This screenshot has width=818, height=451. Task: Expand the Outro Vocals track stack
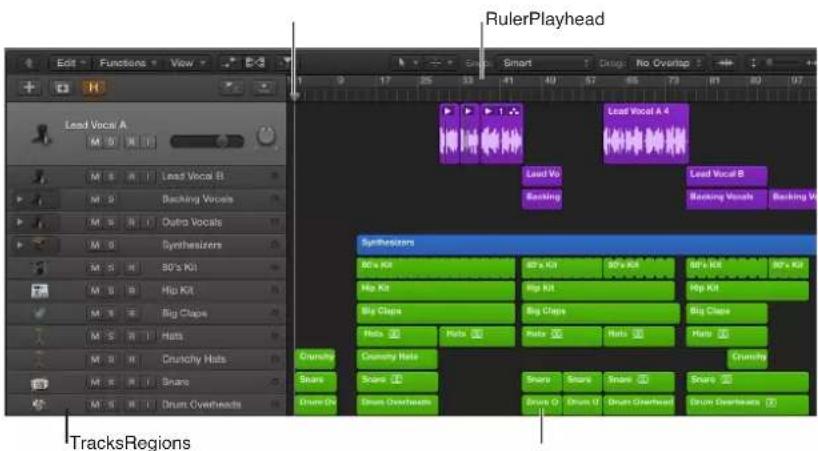click(x=19, y=222)
